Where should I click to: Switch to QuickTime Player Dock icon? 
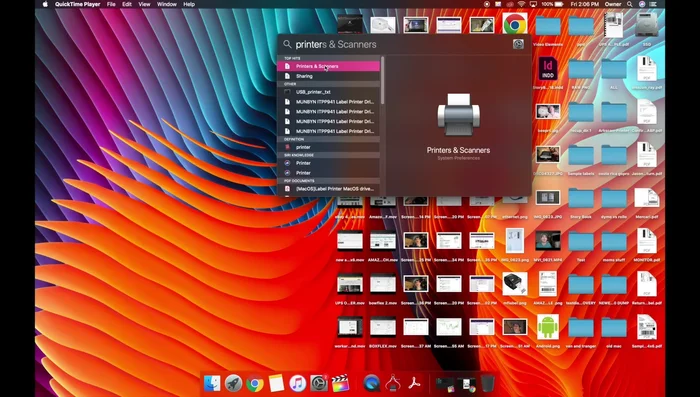coord(371,383)
